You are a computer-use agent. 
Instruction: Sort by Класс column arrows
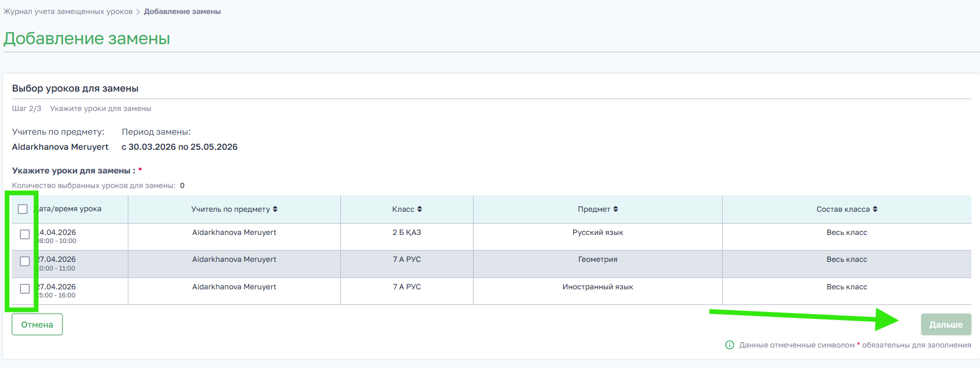coord(420,209)
